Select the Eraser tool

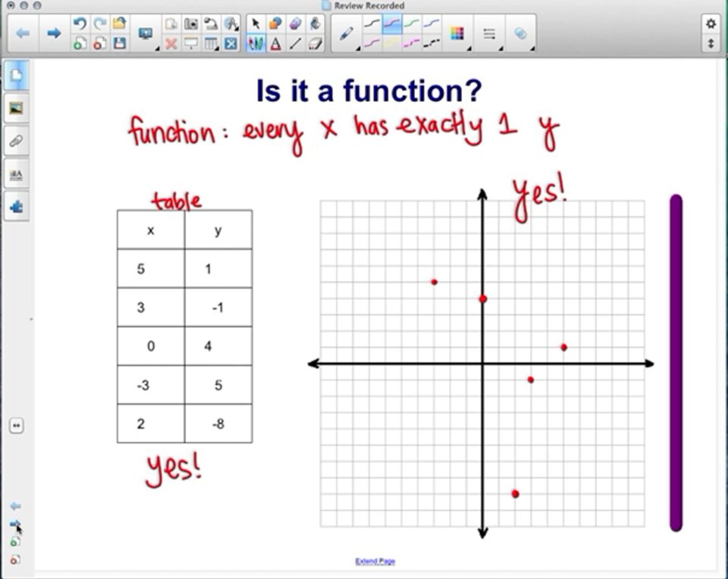315,44
